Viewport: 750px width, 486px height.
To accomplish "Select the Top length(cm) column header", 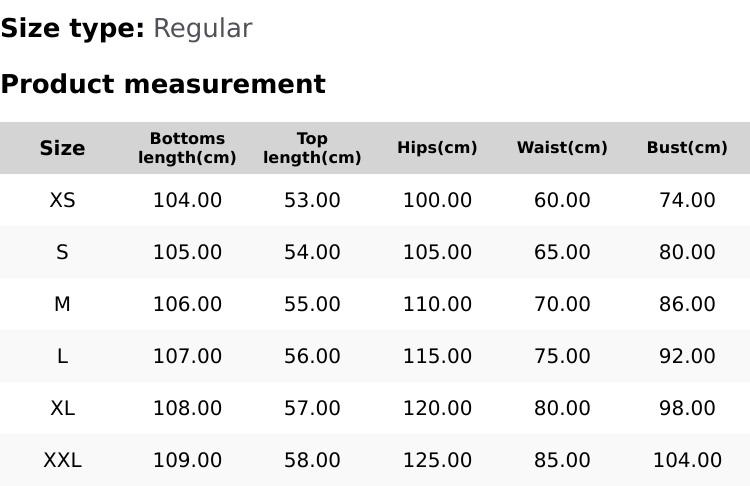I will point(312,148).
